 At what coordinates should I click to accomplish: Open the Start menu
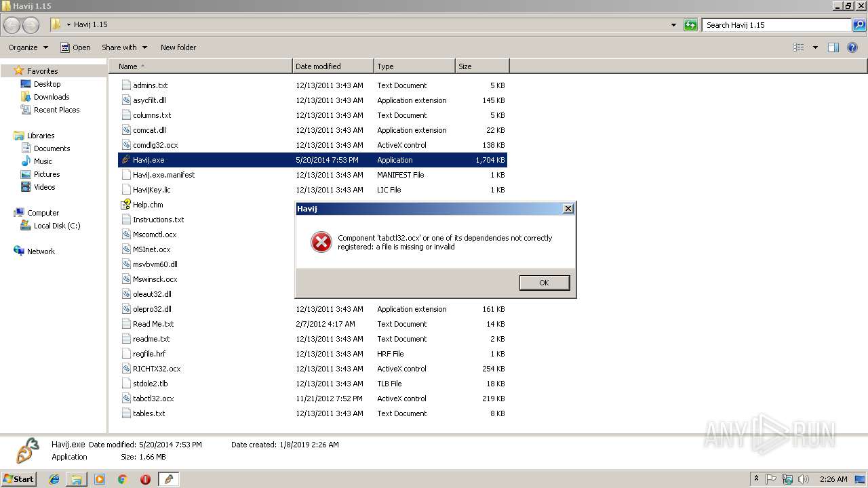[x=18, y=479]
